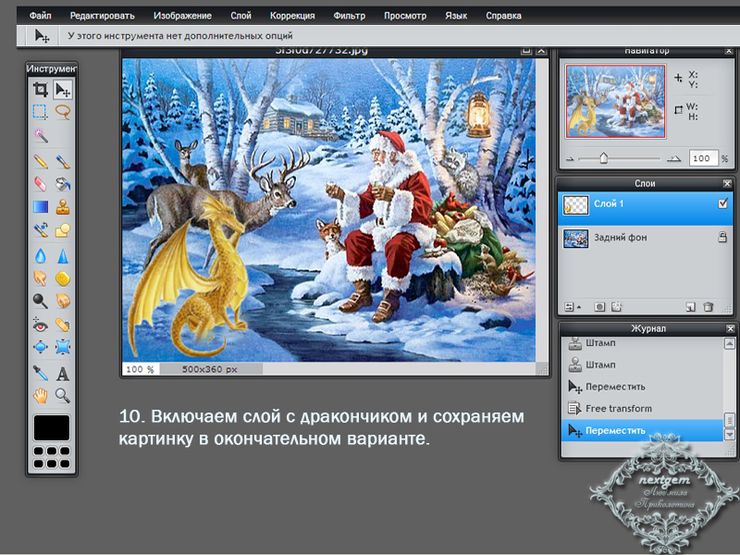The height and width of the screenshot is (555, 740).
Task: Select the Sharpen cone tool
Action: (62, 256)
